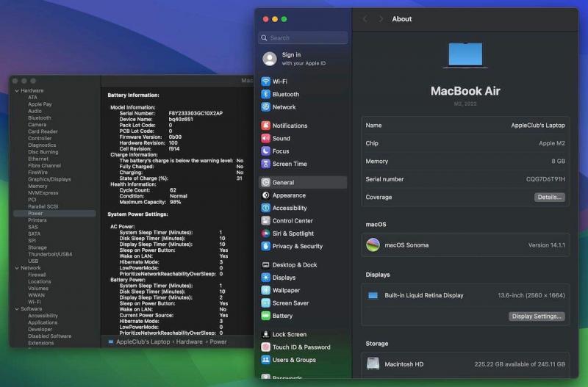
Task: Click the Cycle Count value 62
Action: tap(173, 190)
